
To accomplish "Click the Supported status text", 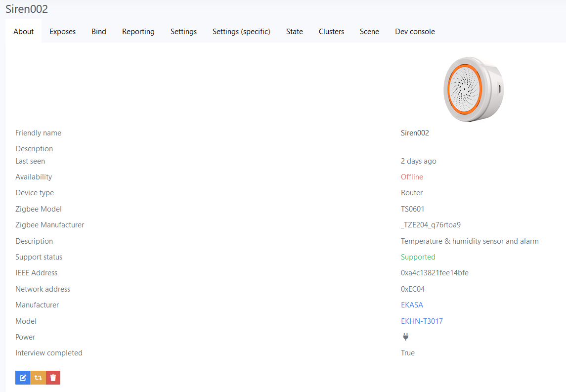I will (418, 257).
